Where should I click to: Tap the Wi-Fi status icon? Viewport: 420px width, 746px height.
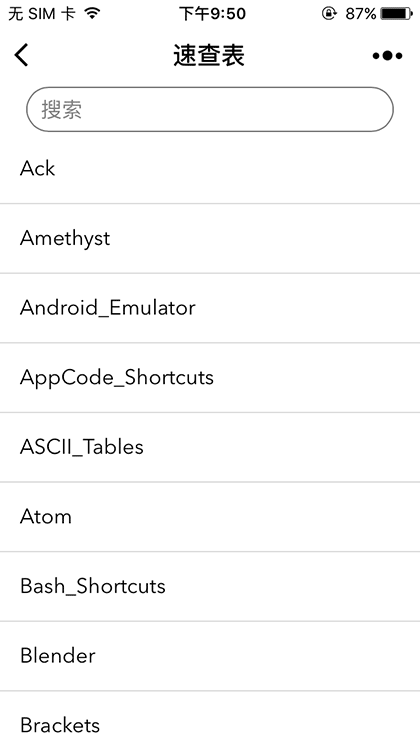tap(92, 14)
